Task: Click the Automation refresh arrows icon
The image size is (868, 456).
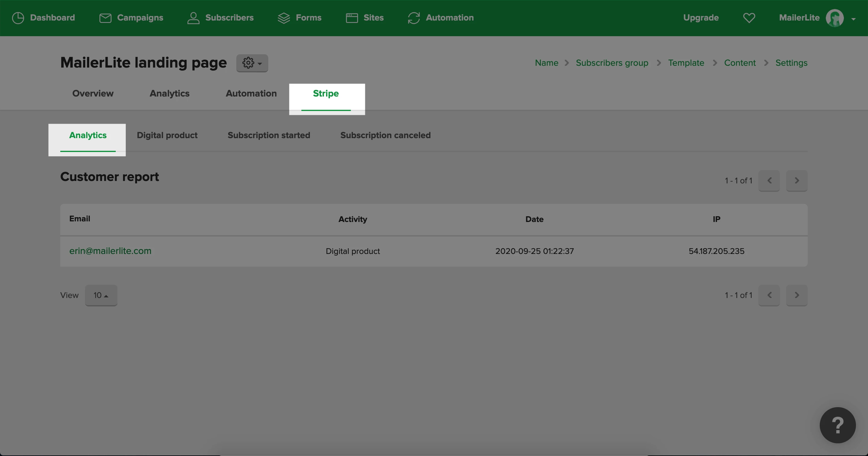Action: [x=414, y=18]
